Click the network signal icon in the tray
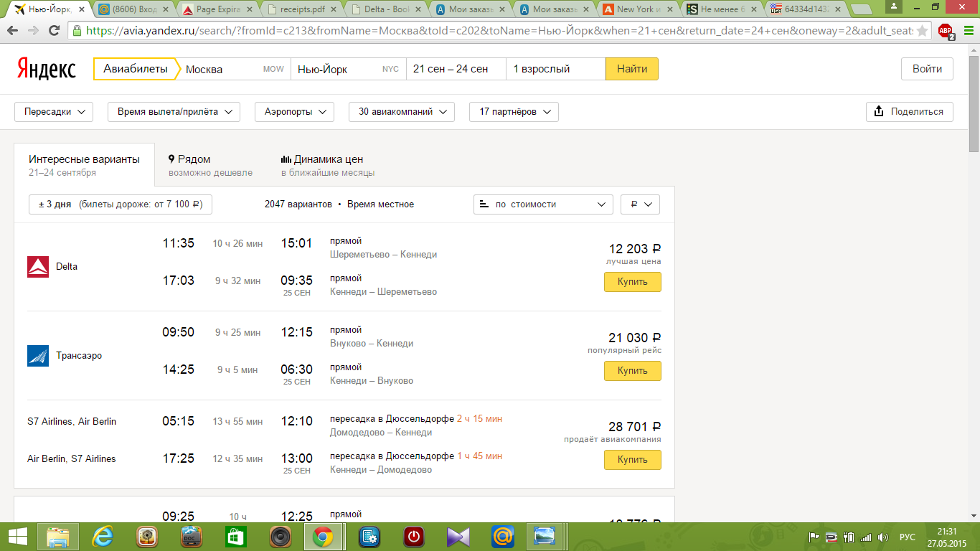This screenshot has height=551, width=980. [867, 537]
